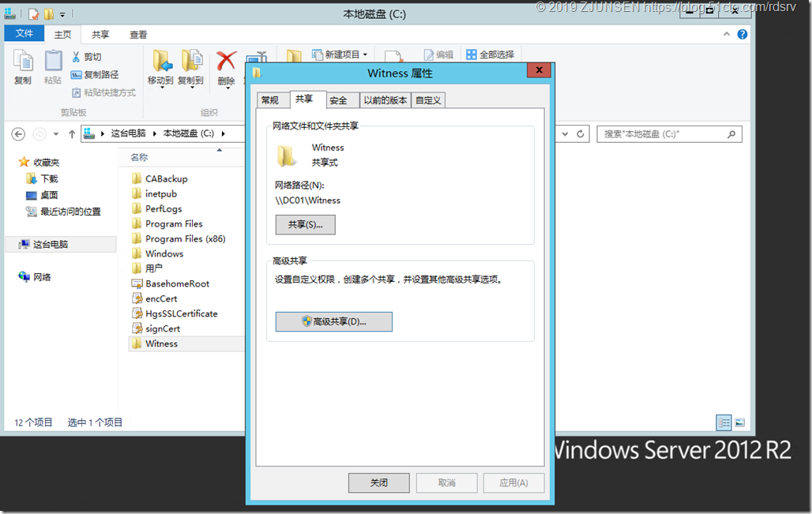
Task: Switch to Home ribbon tab
Action: (62, 34)
